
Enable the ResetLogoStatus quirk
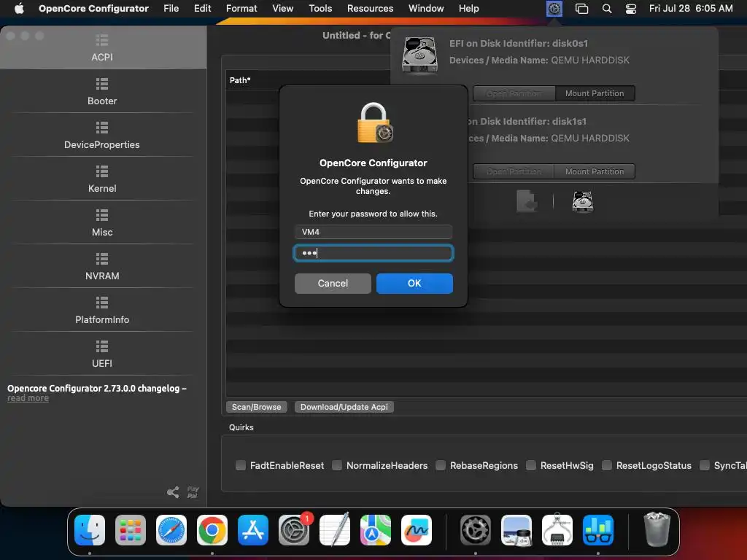click(x=607, y=465)
